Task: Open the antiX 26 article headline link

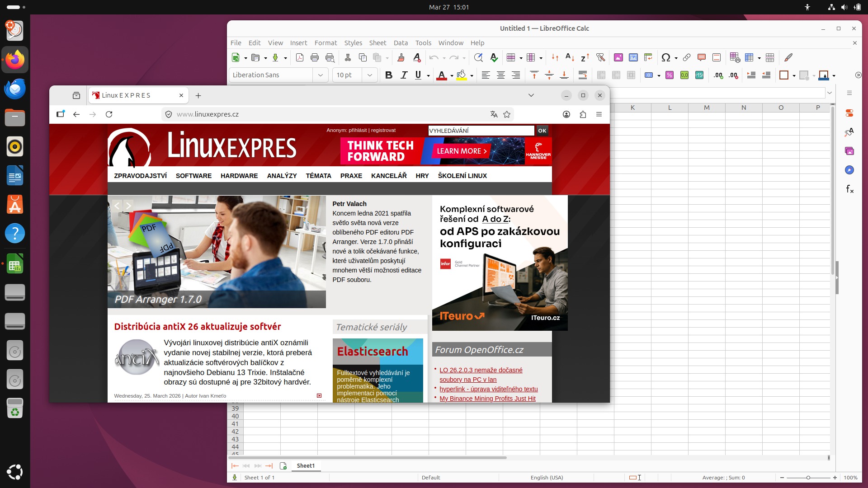Action: (198, 327)
